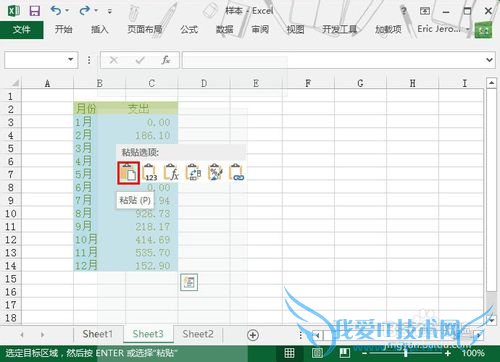Choose the Paste (P) option icon

pyautogui.click(x=128, y=173)
